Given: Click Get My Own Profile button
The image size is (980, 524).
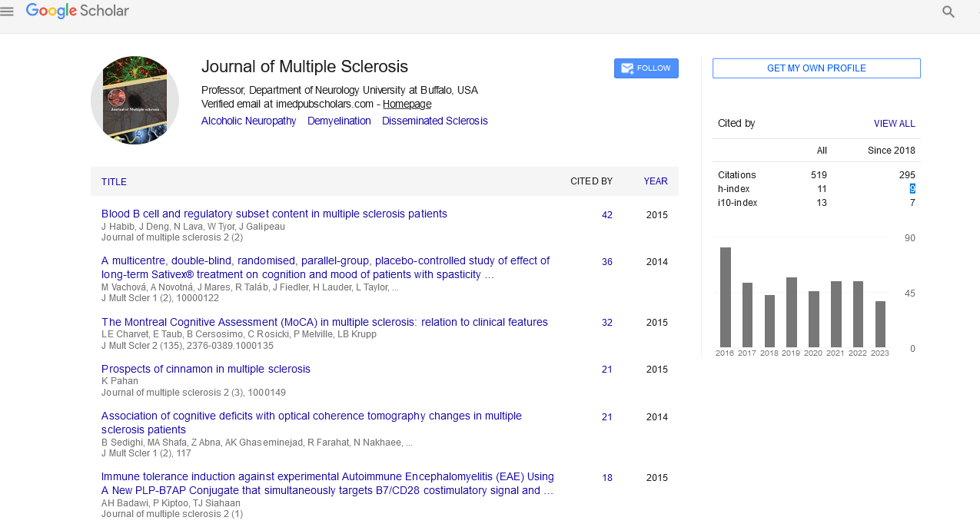Looking at the screenshot, I should click(816, 68).
